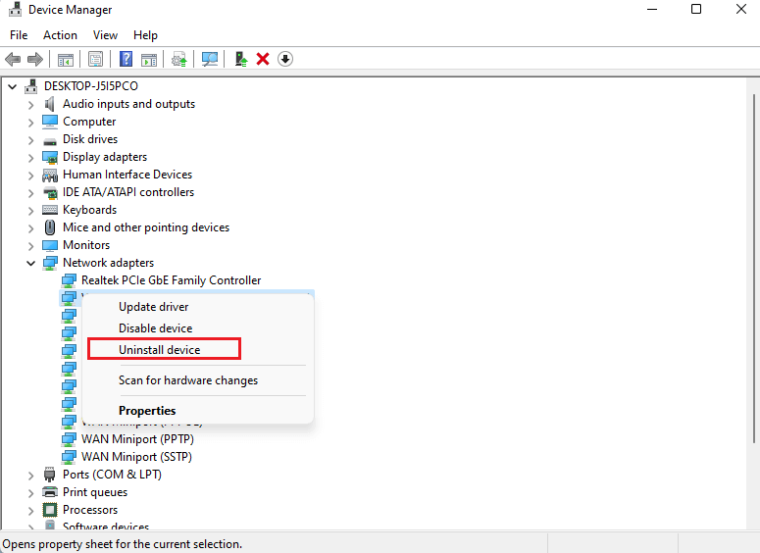This screenshot has height=553, width=760.
Task: Click the Processors chip icon
Action: 50,510
